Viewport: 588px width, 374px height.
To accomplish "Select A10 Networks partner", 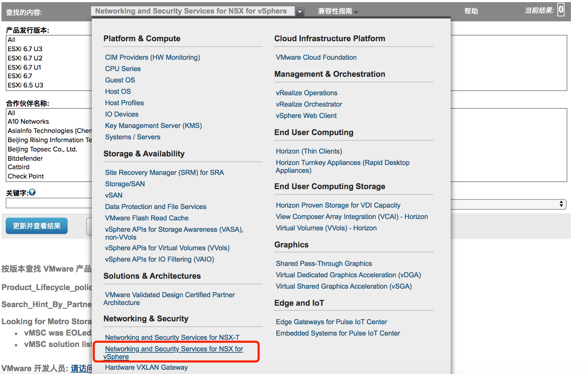I will click(x=28, y=122).
